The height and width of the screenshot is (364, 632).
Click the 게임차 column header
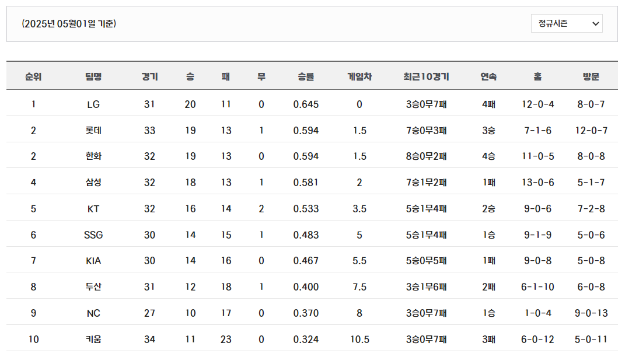[359, 76]
